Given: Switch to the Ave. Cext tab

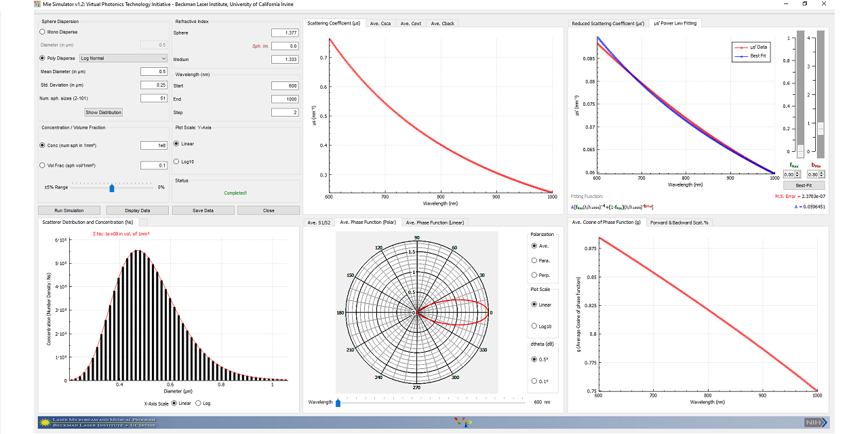Looking at the screenshot, I should [410, 22].
